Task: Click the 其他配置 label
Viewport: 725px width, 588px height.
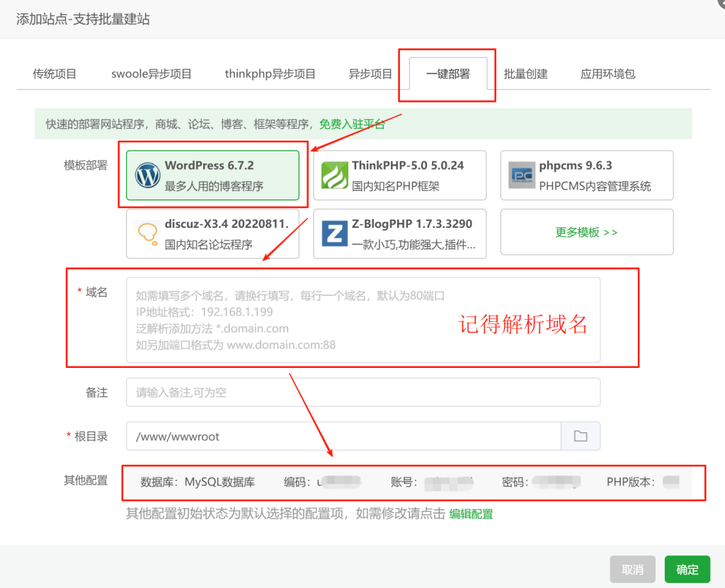Action: click(86, 480)
